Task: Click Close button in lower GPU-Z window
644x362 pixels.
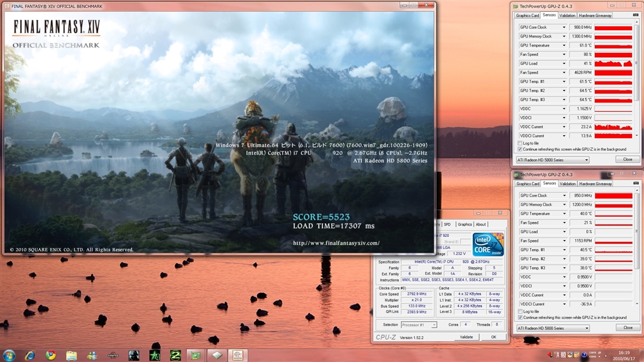Action: (628, 327)
